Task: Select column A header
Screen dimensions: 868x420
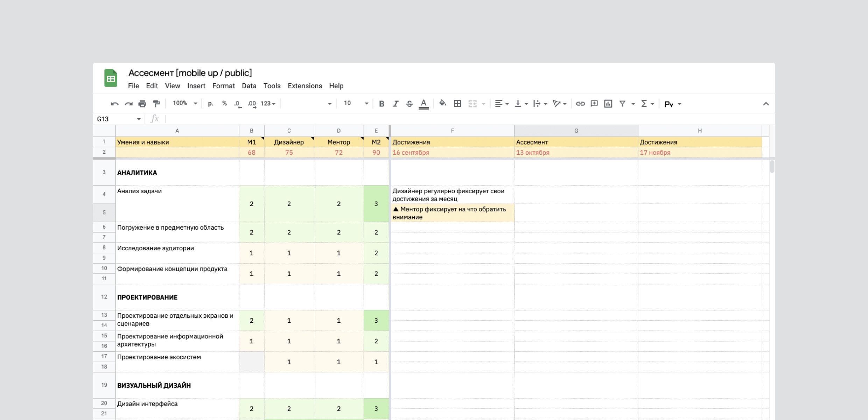Action: [x=177, y=131]
